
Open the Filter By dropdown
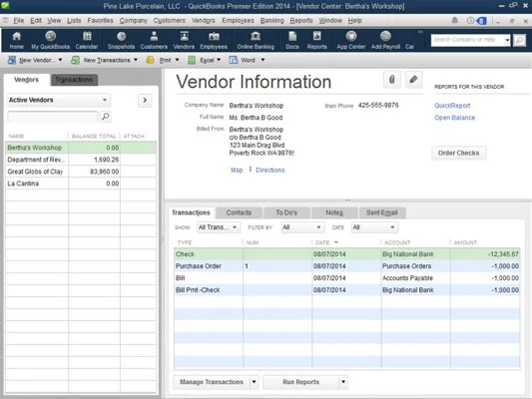click(x=302, y=227)
